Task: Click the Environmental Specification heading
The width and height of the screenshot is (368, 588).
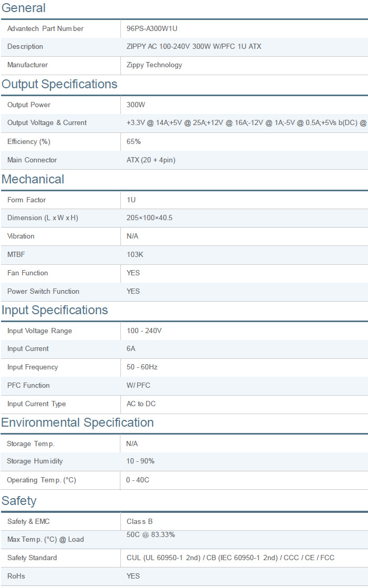Action: coord(77,422)
